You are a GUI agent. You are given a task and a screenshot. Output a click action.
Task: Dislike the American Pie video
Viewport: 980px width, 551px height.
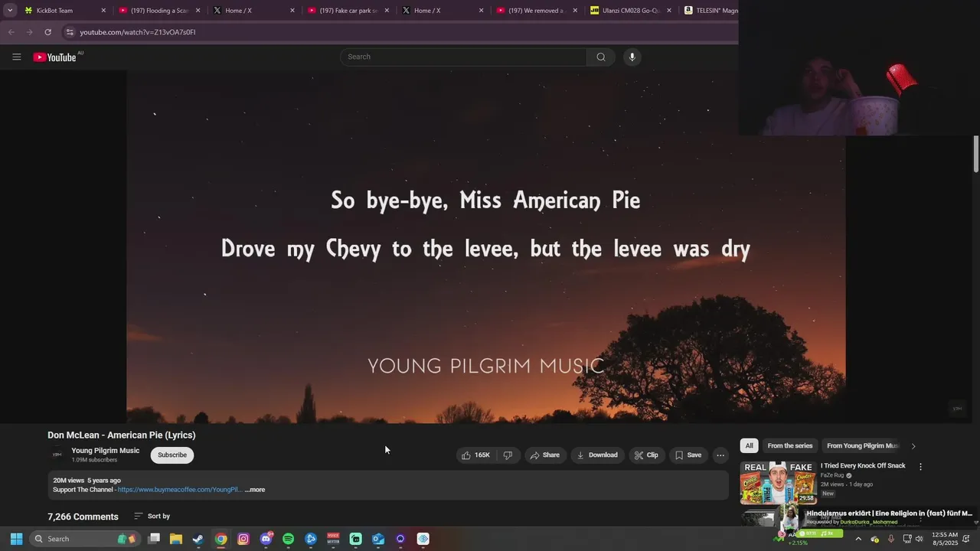pos(508,455)
